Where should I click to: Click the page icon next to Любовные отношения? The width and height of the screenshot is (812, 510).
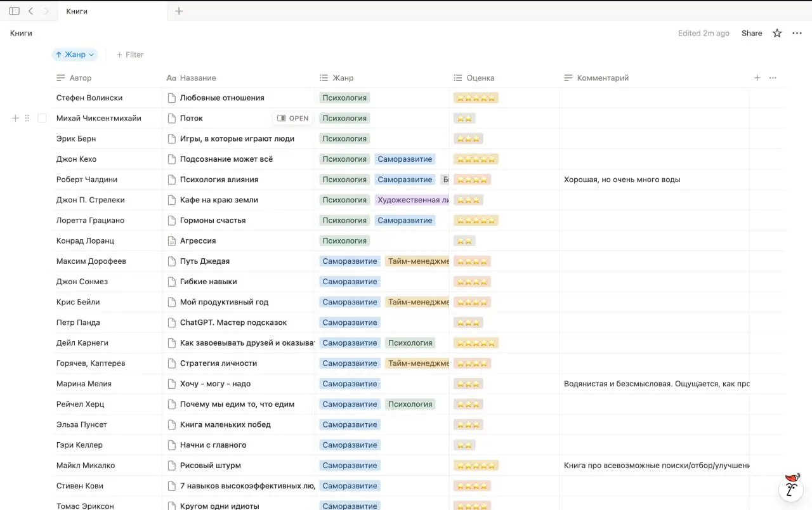[171, 98]
